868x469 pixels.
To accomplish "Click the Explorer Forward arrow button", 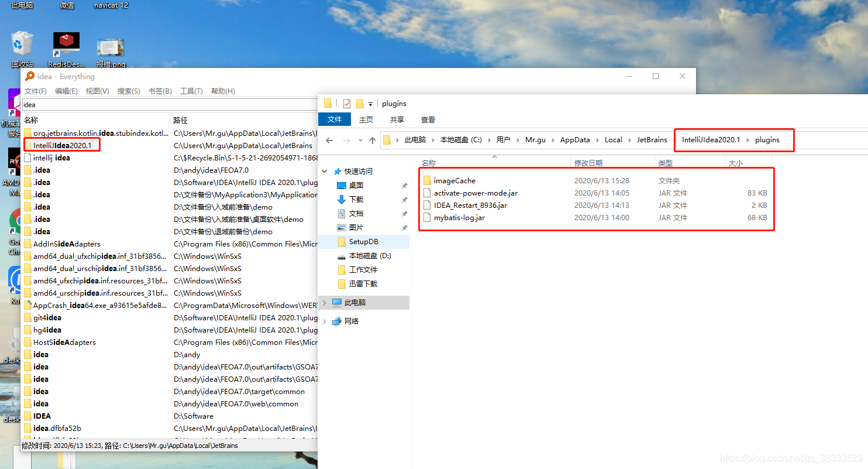I will coord(347,141).
